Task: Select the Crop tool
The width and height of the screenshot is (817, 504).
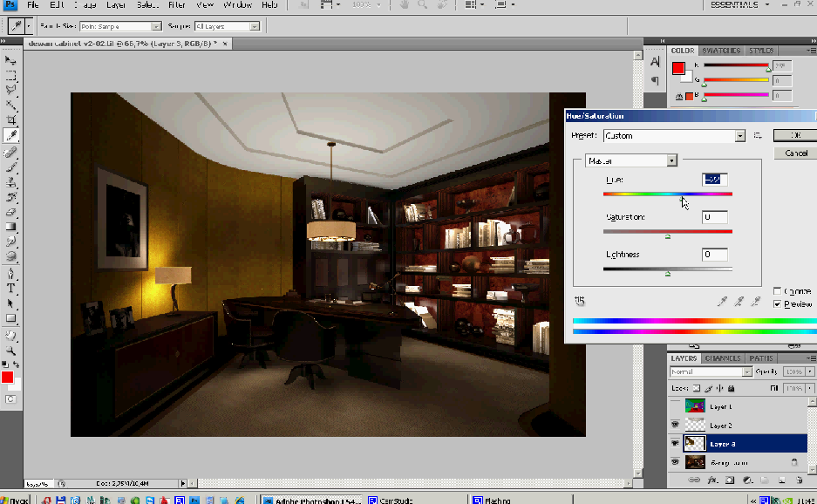Action: [10, 120]
